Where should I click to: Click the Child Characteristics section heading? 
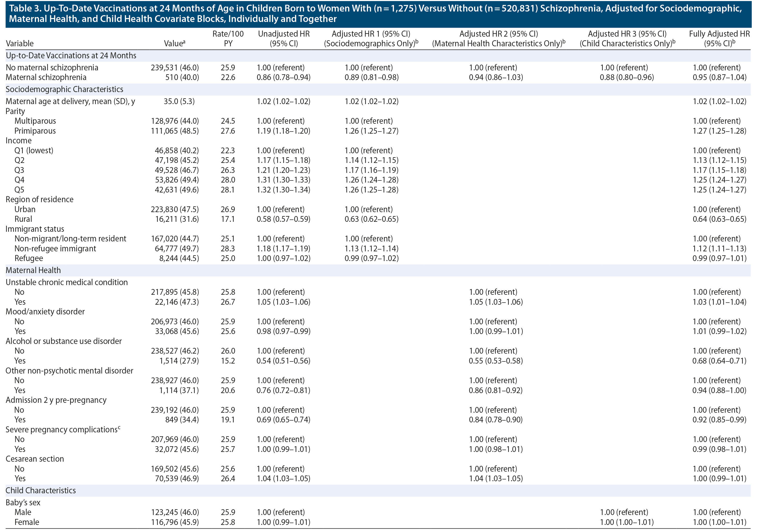click(x=41, y=490)
